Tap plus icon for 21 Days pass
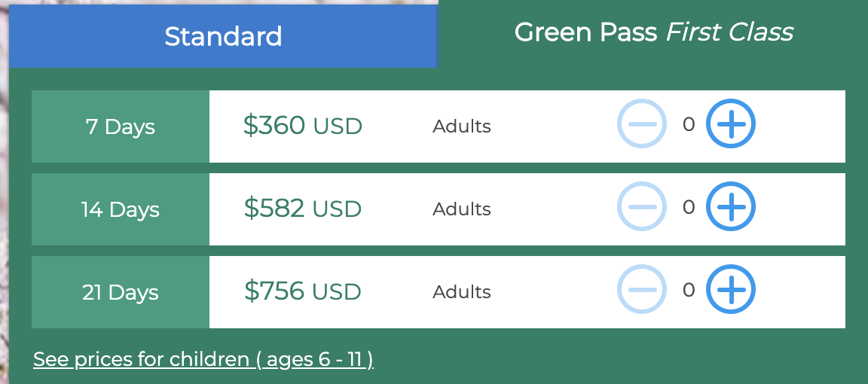The height and width of the screenshot is (384, 868). (731, 289)
